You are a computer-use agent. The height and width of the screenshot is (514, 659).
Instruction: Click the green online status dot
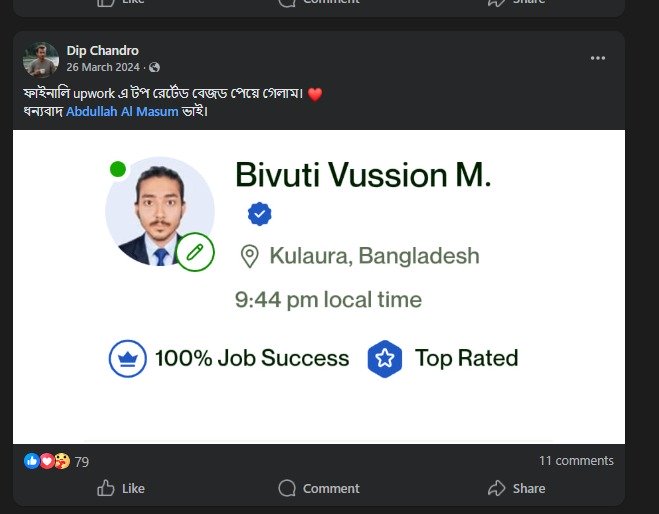118,169
